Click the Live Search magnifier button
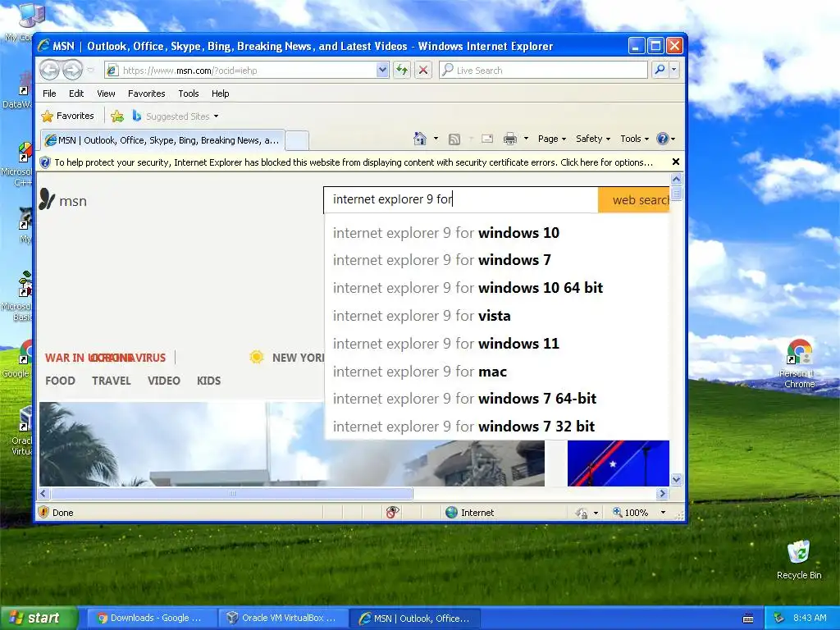This screenshot has width=840, height=630. (x=660, y=70)
